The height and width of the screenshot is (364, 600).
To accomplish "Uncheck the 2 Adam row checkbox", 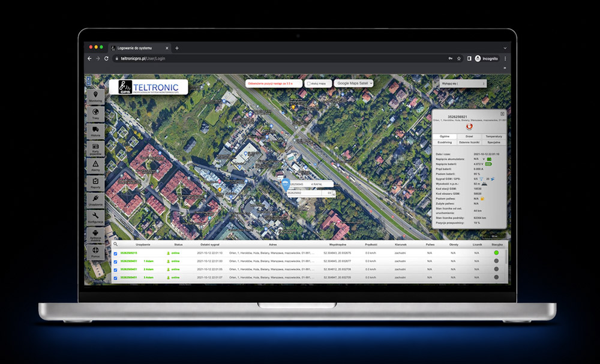I will click(x=116, y=270).
